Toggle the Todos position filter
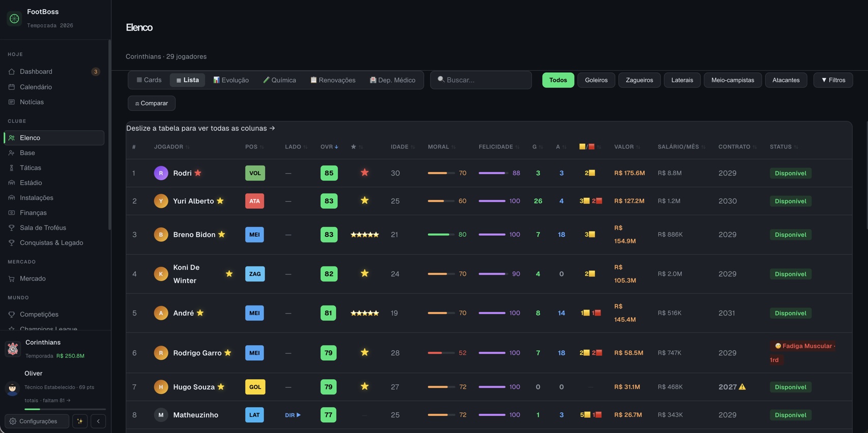Viewport: 868px width, 433px height. point(558,80)
